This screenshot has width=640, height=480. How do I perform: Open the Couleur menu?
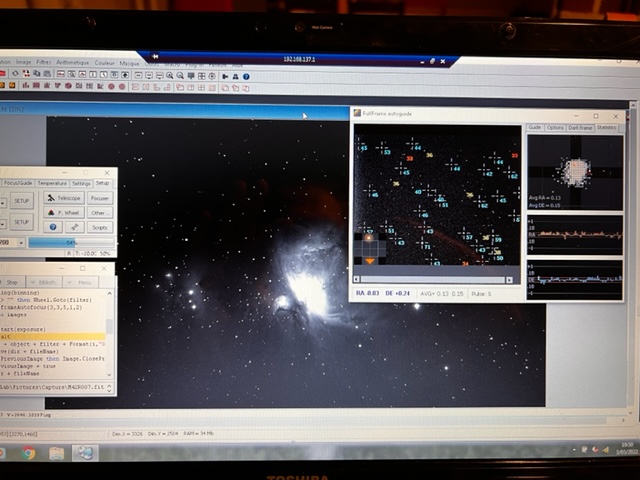click(104, 63)
